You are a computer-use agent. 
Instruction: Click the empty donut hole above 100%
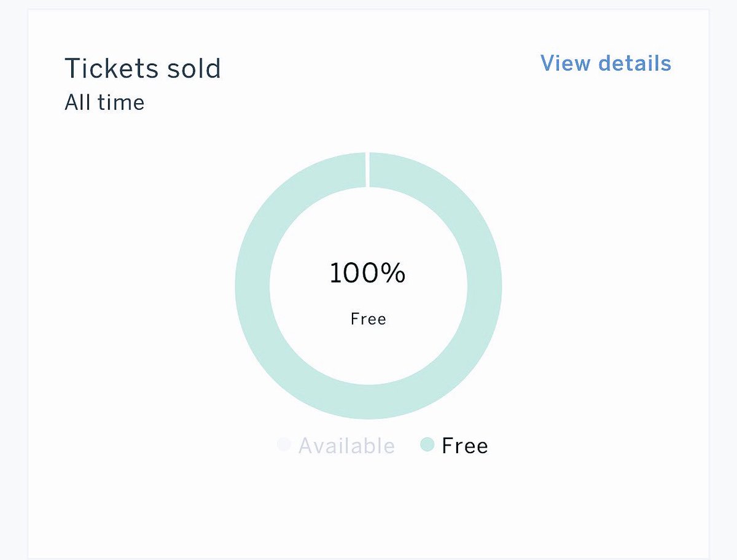click(x=368, y=221)
